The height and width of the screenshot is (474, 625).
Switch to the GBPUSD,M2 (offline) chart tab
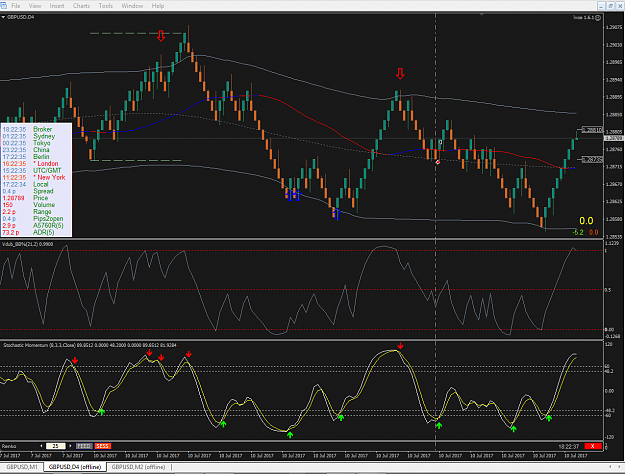tap(138, 467)
